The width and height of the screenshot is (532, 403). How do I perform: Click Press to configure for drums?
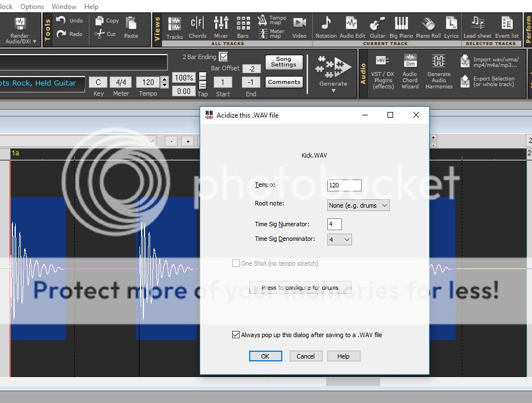(300, 288)
